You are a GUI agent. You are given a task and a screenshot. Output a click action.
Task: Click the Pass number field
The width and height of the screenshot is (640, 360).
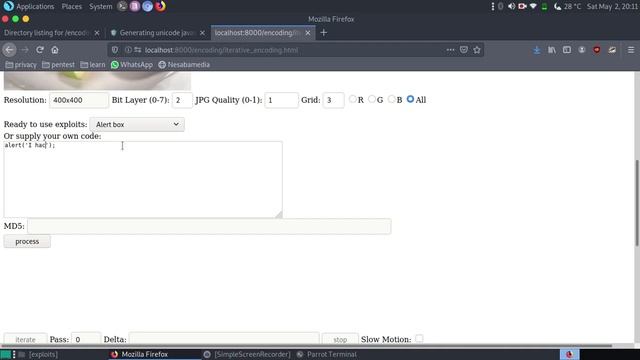pyautogui.click(x=86, y=339)
